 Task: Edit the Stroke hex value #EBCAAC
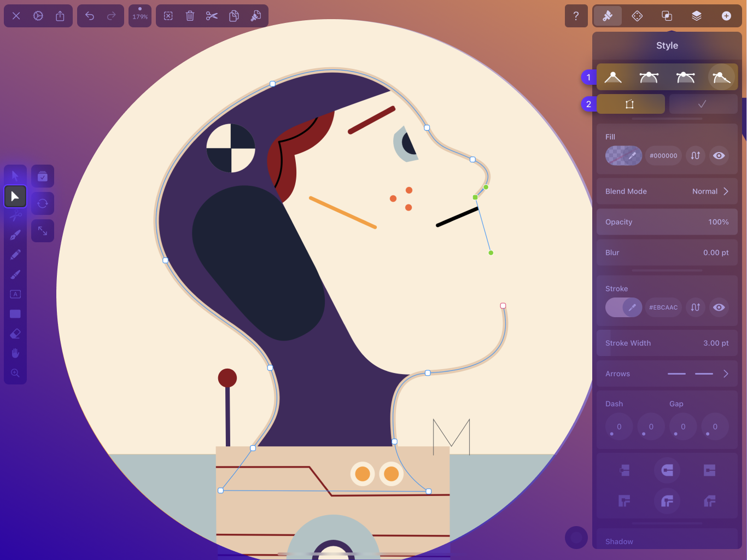[x=663, y=307]
